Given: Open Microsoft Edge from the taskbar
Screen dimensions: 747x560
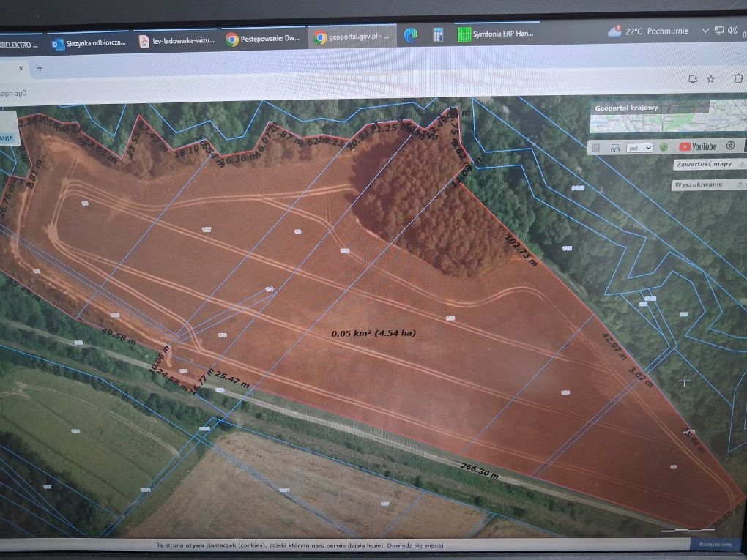Looking at the screenshot, I should [411, 34].
